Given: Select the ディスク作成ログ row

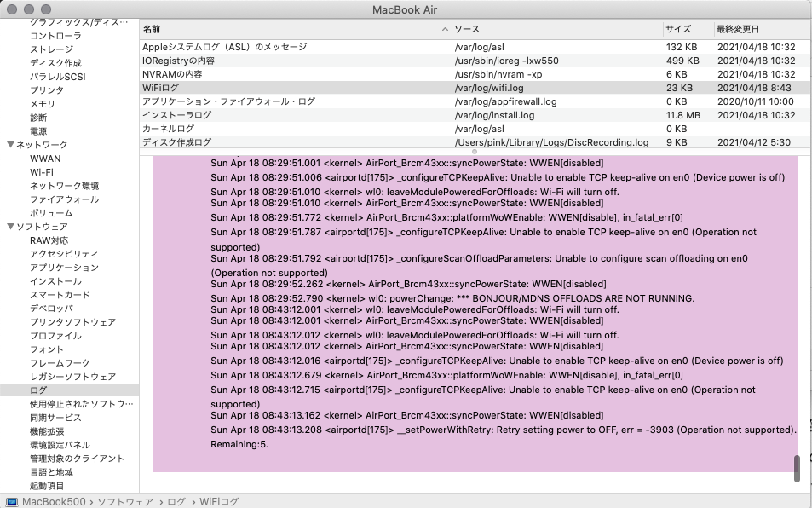Looking at the screenshot, I should click(x=475, y=141).
